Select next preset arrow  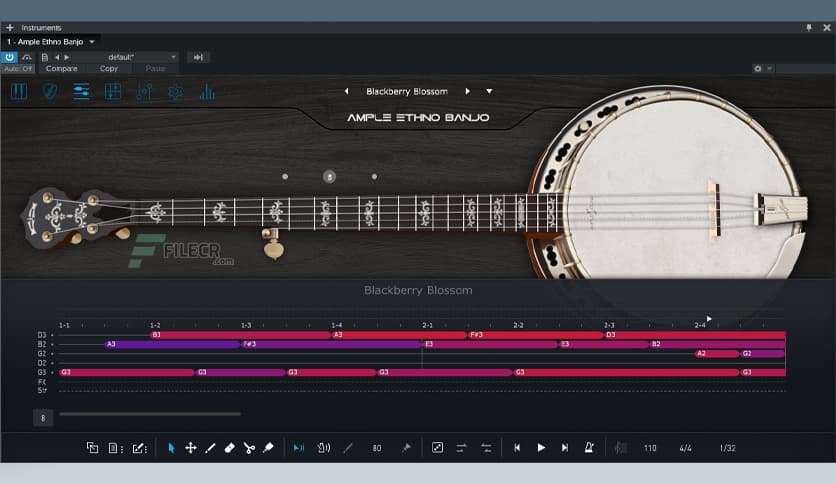coord(67,57)
